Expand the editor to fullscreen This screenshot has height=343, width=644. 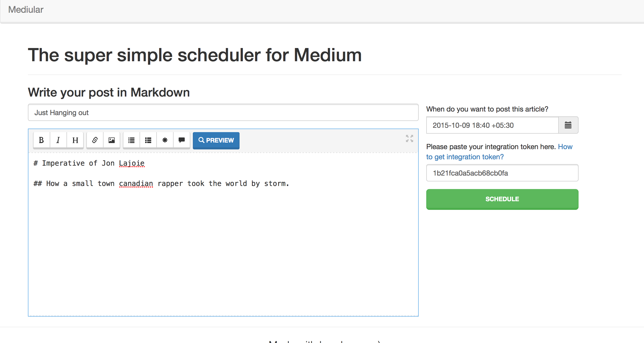click(409, 139)
